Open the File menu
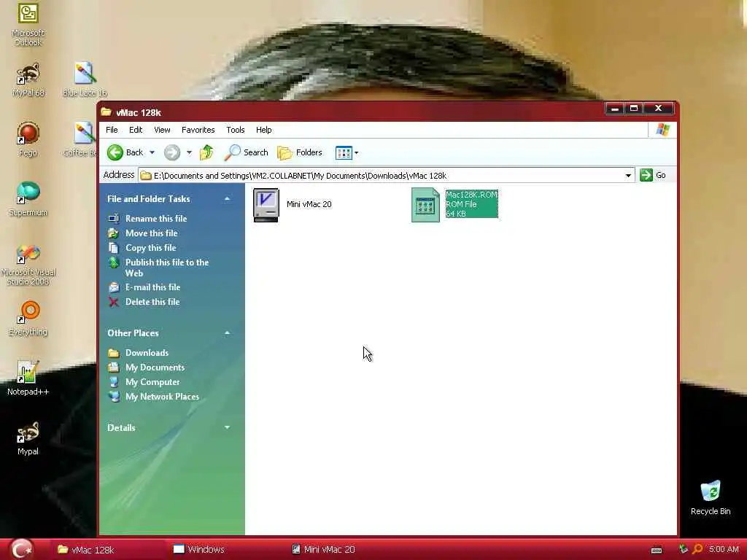This screenshot has height=560, width=747. pos(112,130)
